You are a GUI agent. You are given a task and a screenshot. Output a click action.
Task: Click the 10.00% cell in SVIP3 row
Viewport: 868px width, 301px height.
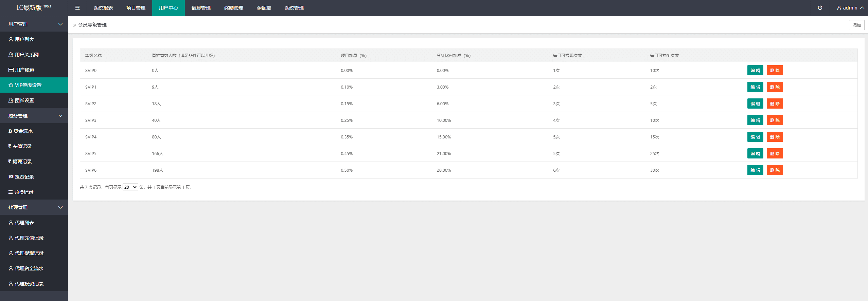click(444, 120)
